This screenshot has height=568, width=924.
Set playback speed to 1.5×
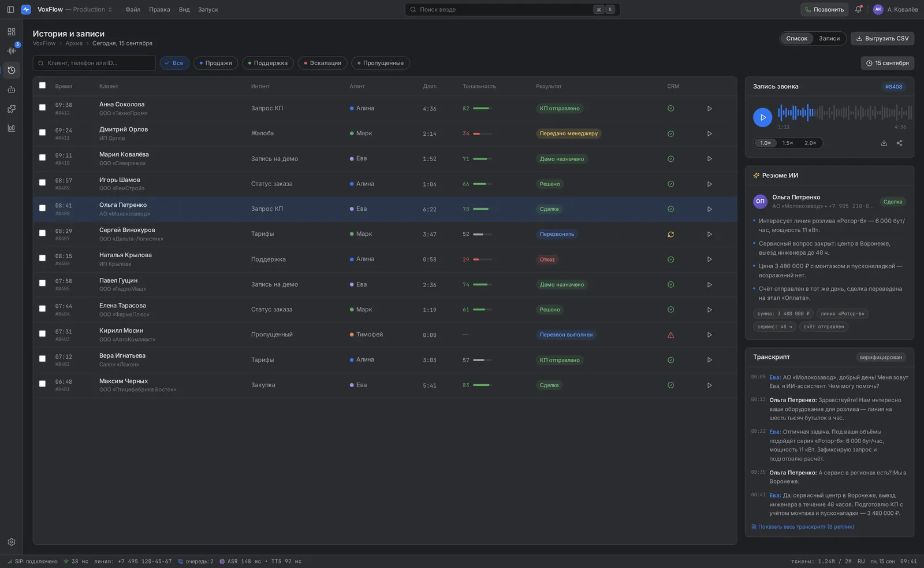tap(788, 143)
